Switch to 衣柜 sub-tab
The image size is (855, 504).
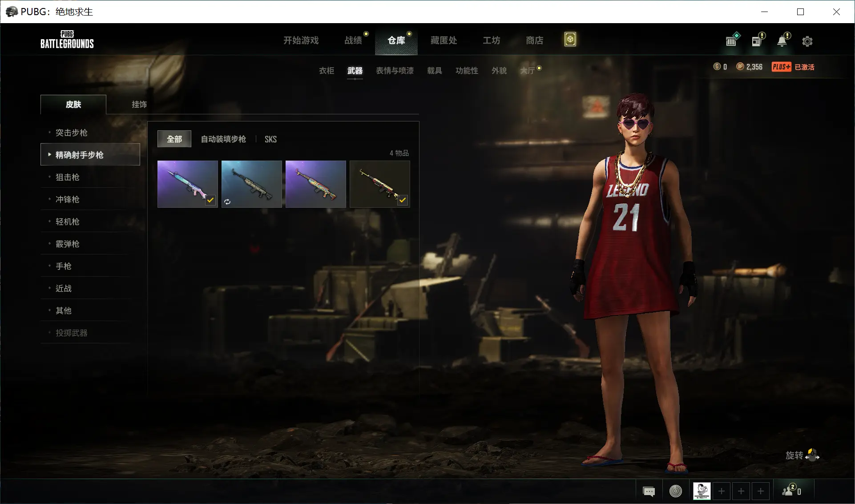[327, 70]
